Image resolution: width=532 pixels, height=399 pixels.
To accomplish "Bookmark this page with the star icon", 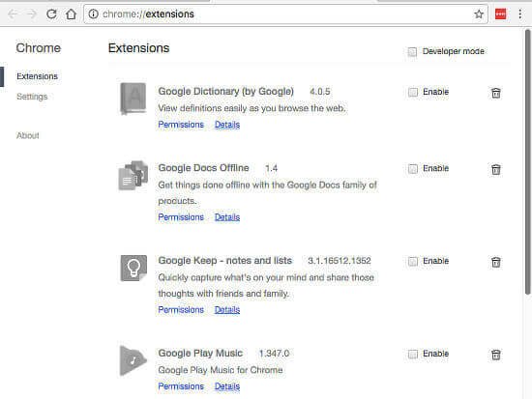I will [479, 14].
